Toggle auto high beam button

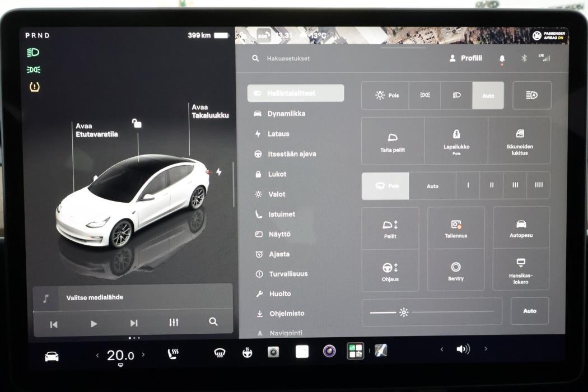tap(532, 95)
